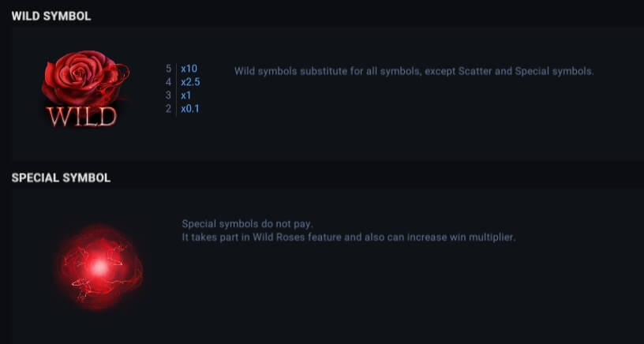Image resolution: width=644 pixels, height=344 pixels.
Task: Select the WILD SYMBOL section heading
Action: point(51,17)
